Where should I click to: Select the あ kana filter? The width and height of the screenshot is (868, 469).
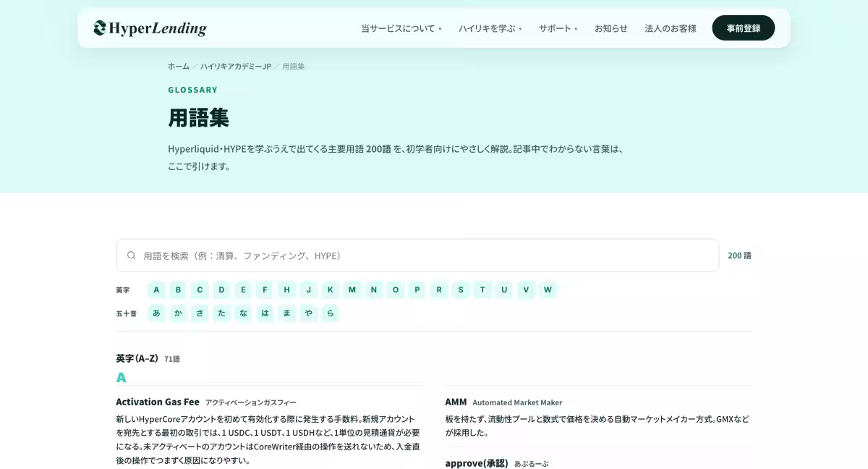(156, 313)
